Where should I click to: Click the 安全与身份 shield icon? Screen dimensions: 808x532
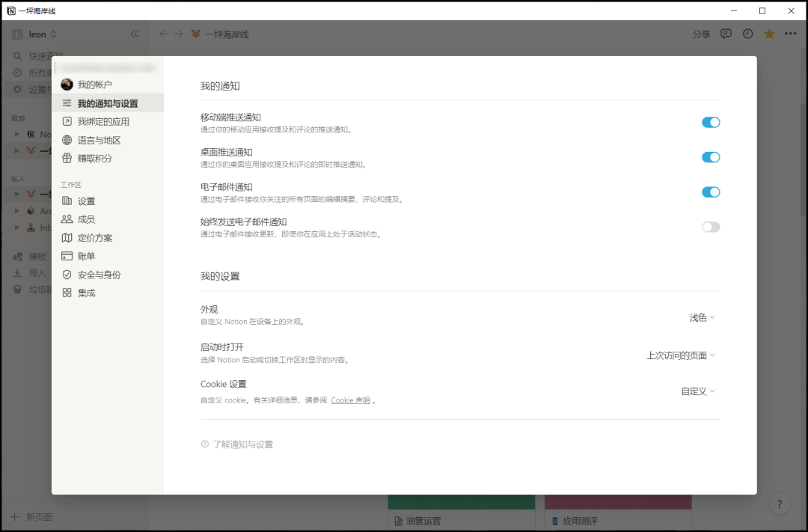click(x=67, y=275)
